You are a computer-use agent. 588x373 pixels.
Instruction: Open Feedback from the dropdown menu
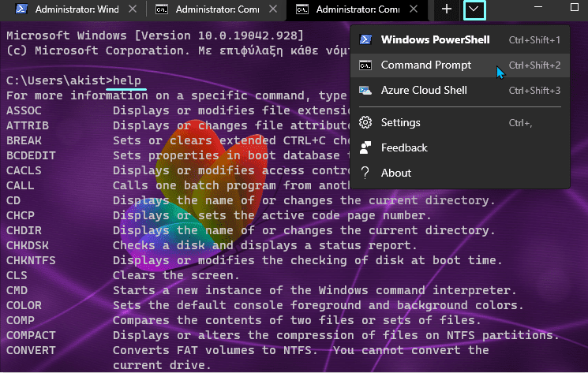[460, 148]
